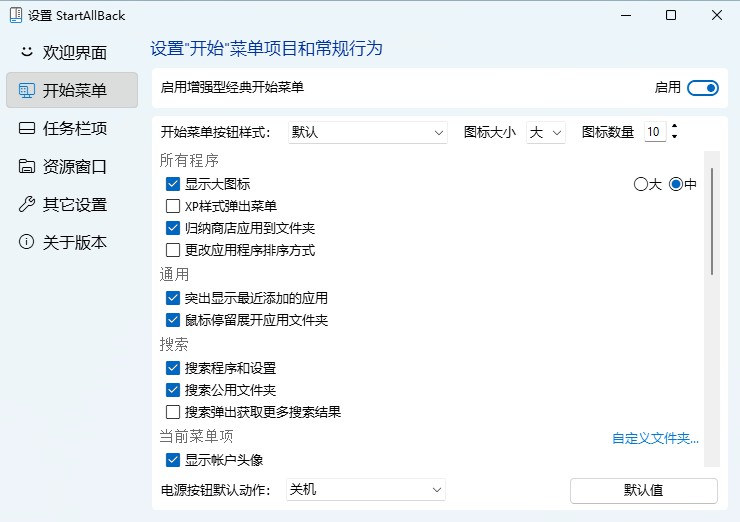Click the taskbar icon beside 任务栏项

click(x=26, y=128)
